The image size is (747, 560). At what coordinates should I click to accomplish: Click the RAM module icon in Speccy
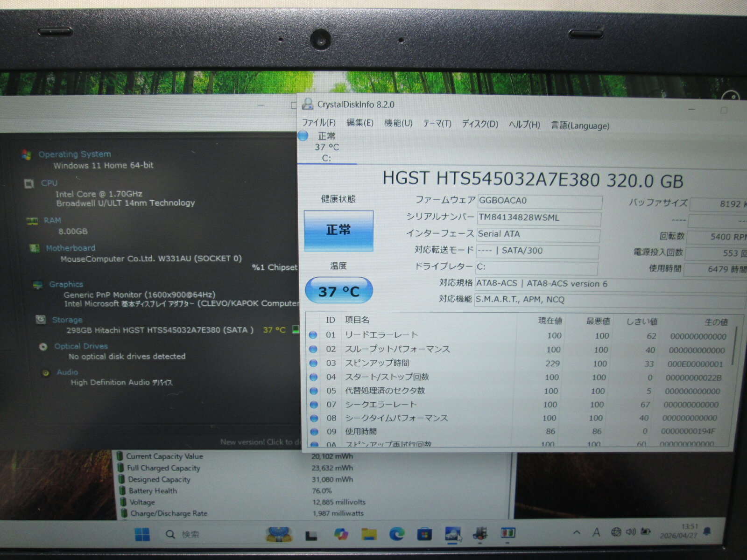tap(32, 221)
